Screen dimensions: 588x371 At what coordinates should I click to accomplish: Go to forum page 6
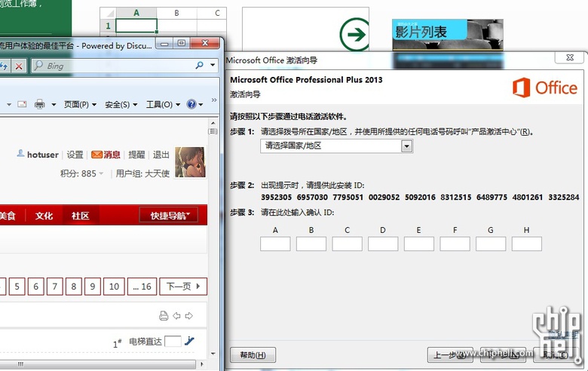pos(35,287)
